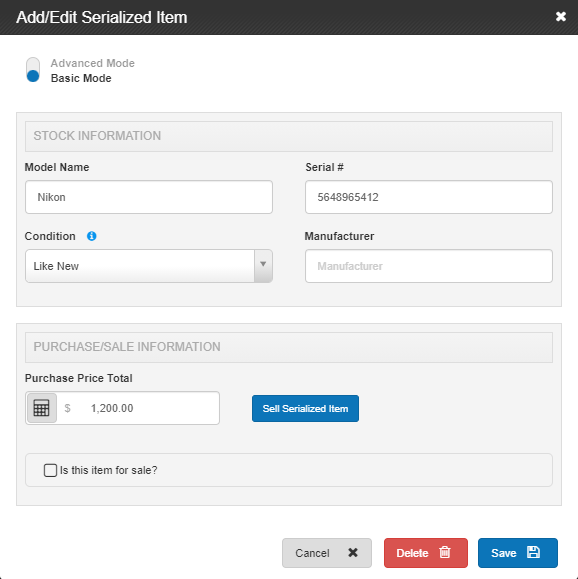Toggle the Advanced/Basic Mode switch
The width and height of the screenshot is (578, 579).
pyautogui.click(x=33, y=69)
